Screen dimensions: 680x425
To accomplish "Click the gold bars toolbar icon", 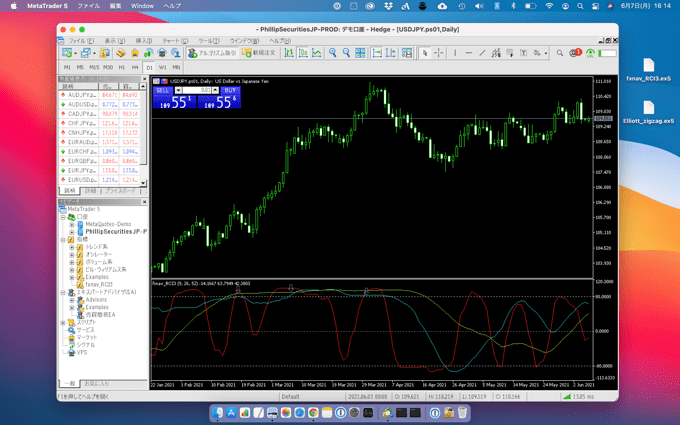I will coord(121,53).
